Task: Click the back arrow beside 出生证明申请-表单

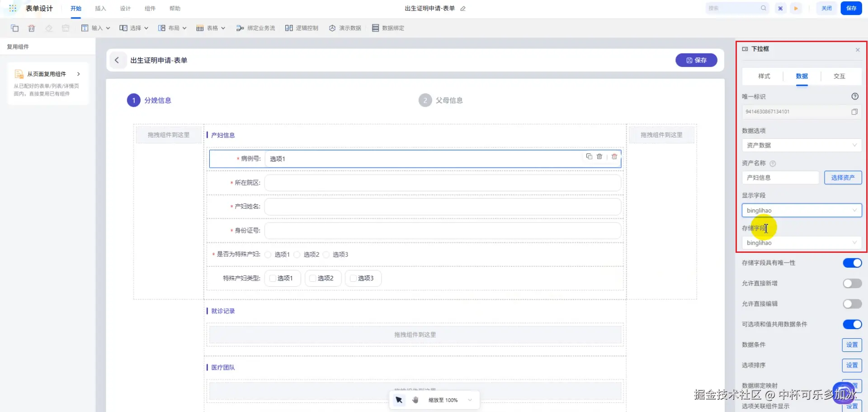Action: point(117,60)
